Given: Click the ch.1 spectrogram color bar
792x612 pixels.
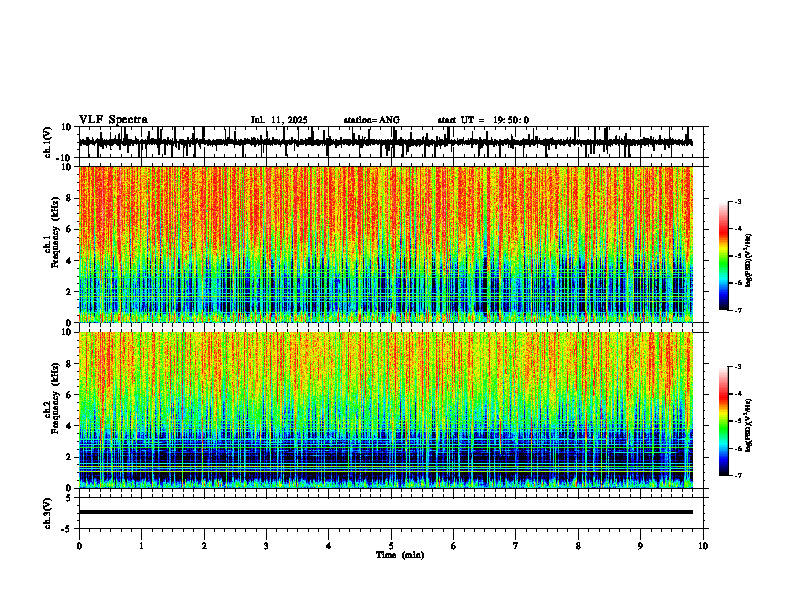Looking at the screenshot, I should (x=724, y=255).
